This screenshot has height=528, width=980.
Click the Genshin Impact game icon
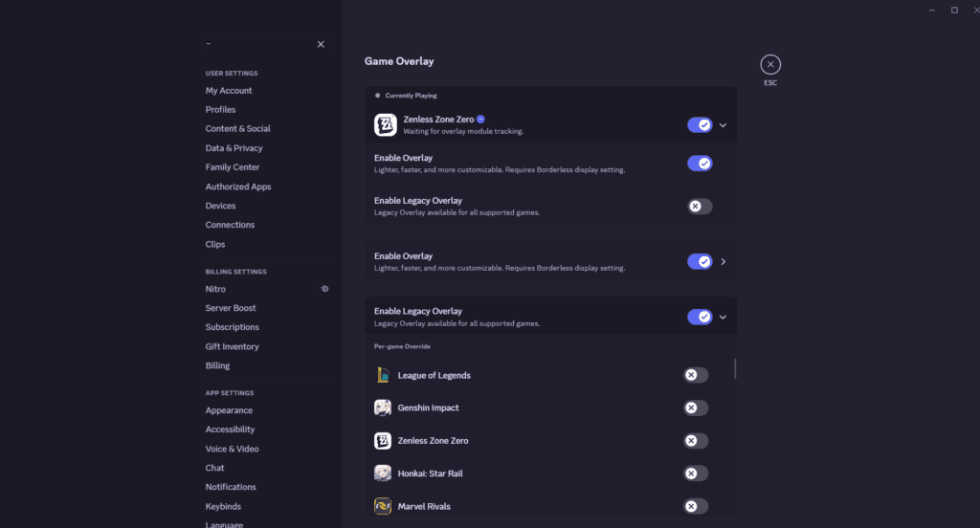382,408
